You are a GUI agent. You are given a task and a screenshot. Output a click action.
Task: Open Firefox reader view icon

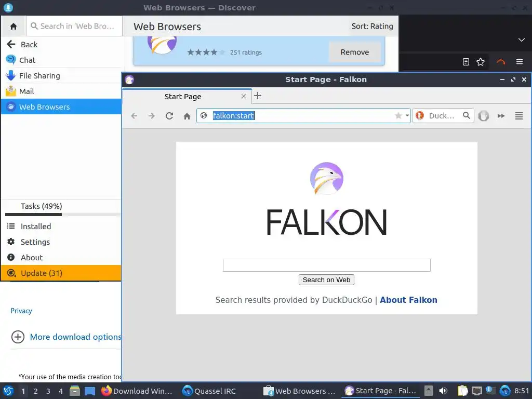(x=466, y=62)
